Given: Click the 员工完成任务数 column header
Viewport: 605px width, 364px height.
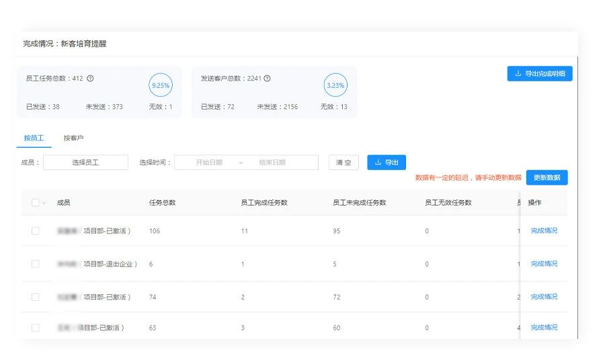Looking at the screenshot, I should (264, 202).
